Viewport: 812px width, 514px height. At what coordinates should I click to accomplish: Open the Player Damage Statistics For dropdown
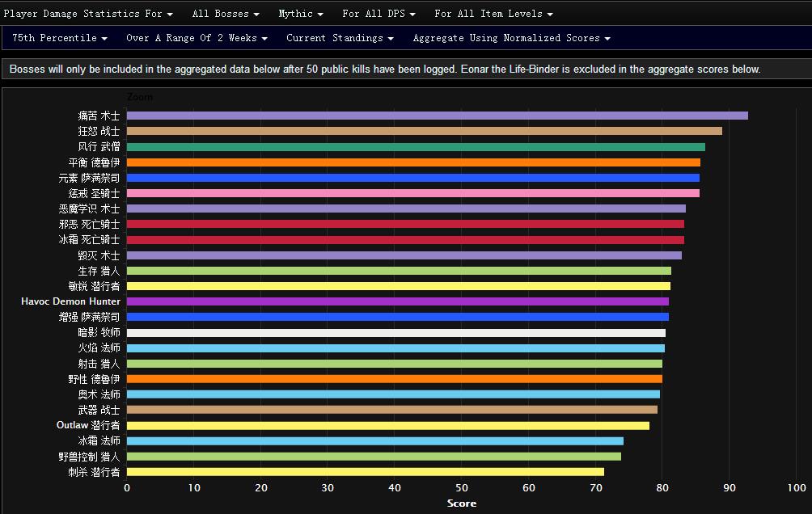click(88, 14)
